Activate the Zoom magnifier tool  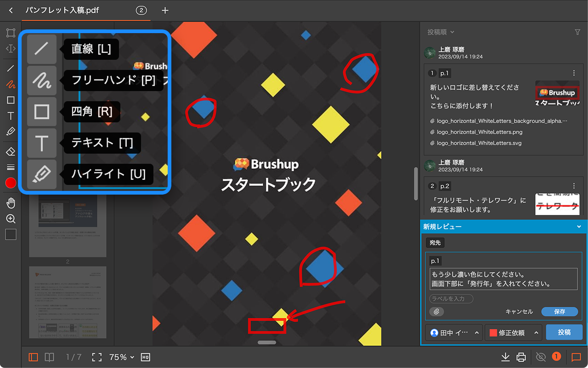click(x=11, y=219)
